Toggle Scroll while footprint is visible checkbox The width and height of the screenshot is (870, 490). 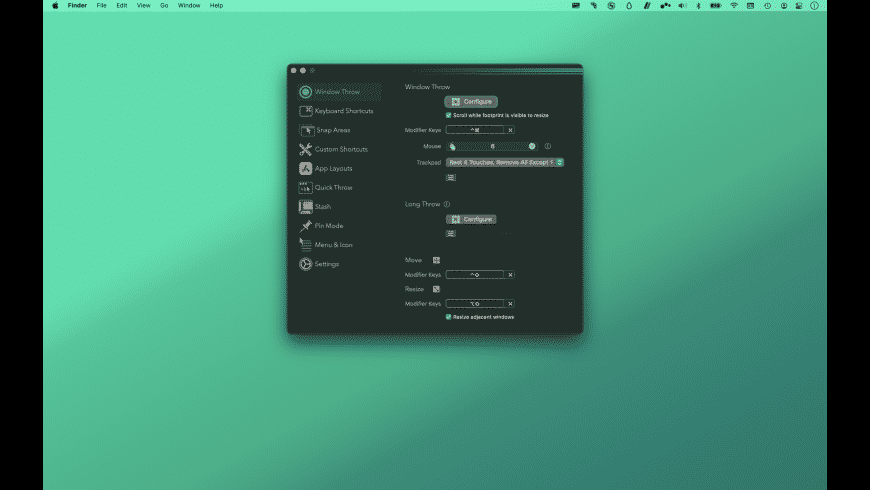tap(449, 115)
